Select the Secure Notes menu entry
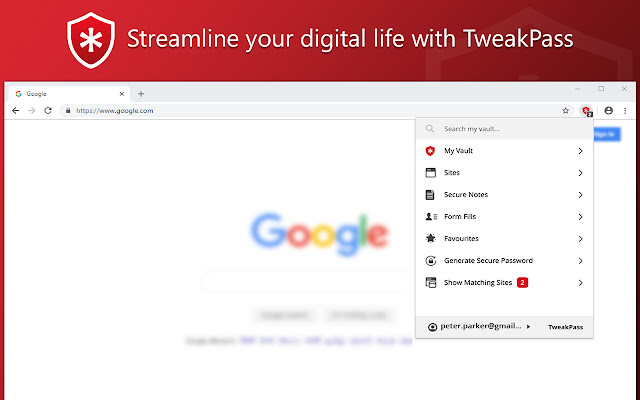The image size is (640, 400). coord(504,195)
